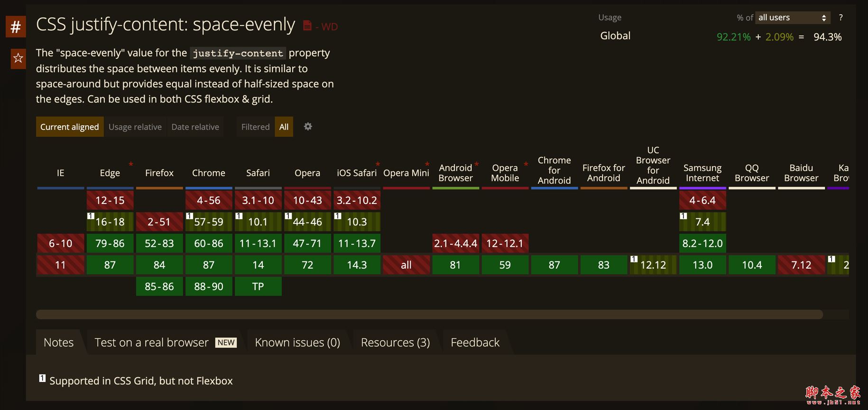Select Baidu Browser 7.12 cell
Image resolution: width=868 pixels, height=410 pixels.
click(x=801, y=265)
